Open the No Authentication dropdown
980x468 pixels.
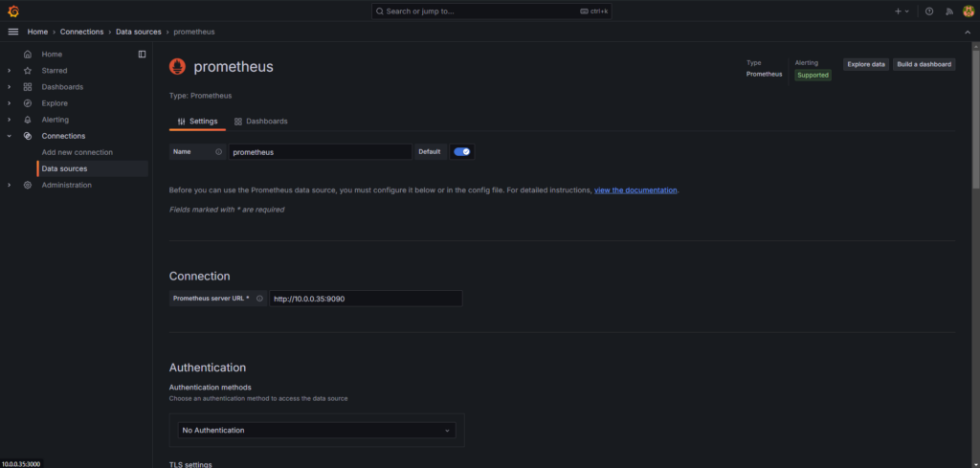coord(317,431)
